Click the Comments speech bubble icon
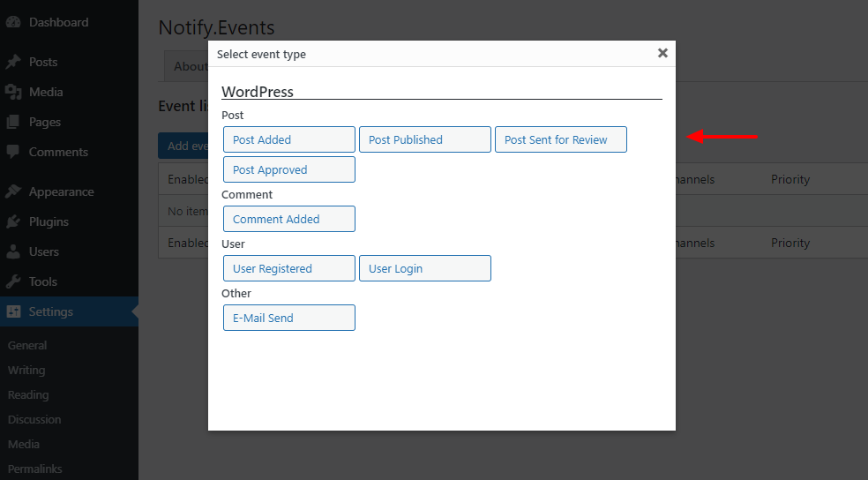This screenshot has width=868, height=480. point(13,152)
